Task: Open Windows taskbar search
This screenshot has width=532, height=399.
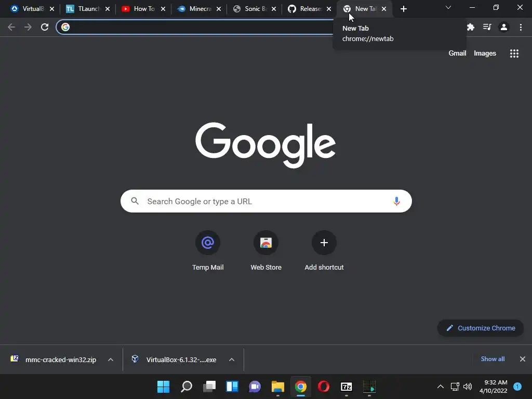Action: pyautogui.click(x=187, y=387)
